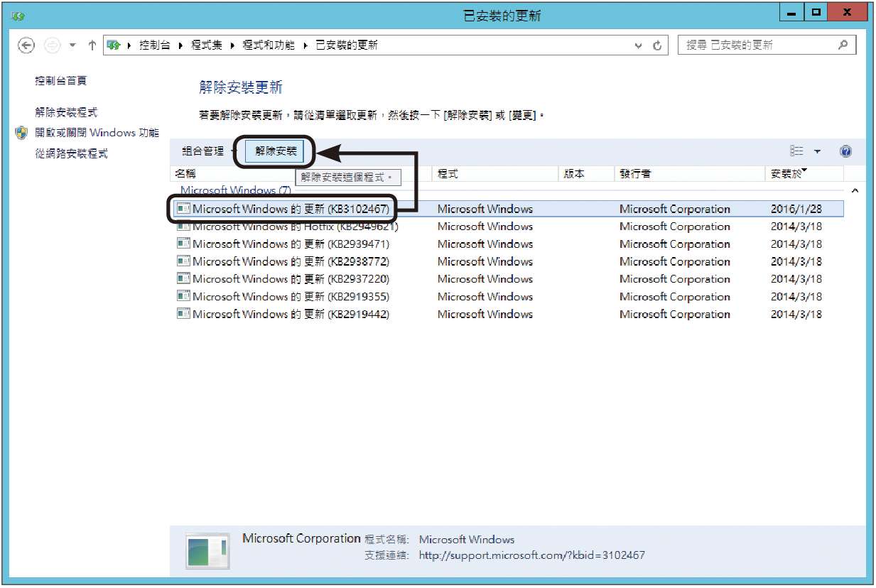Open the view options dropdown arrow
Viewport: 876px width, 588px height.
[817, 151]
